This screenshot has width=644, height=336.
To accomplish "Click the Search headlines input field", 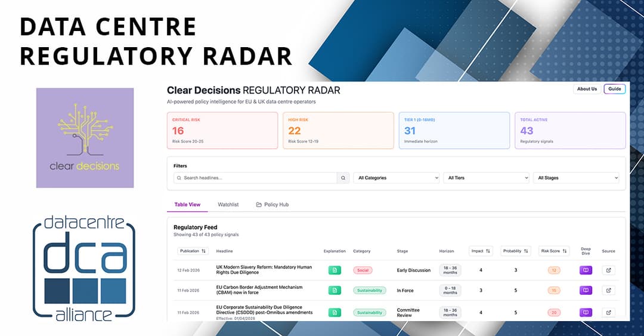I will (255, 178).
